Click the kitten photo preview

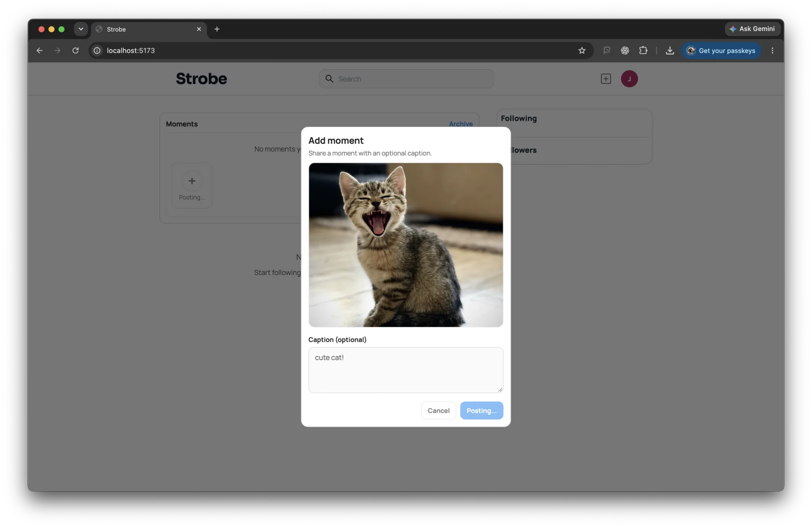pos(406,245)
